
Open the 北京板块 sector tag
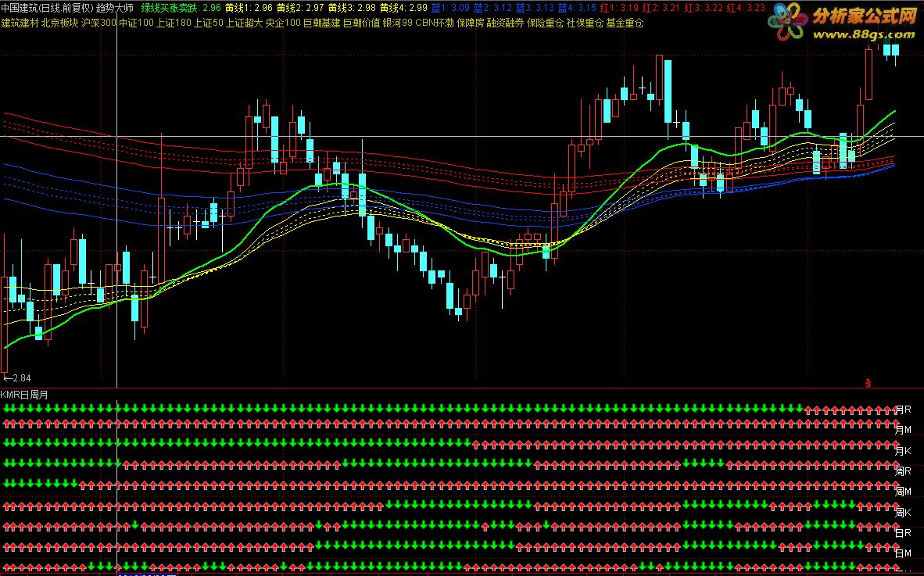coord(59,23)
